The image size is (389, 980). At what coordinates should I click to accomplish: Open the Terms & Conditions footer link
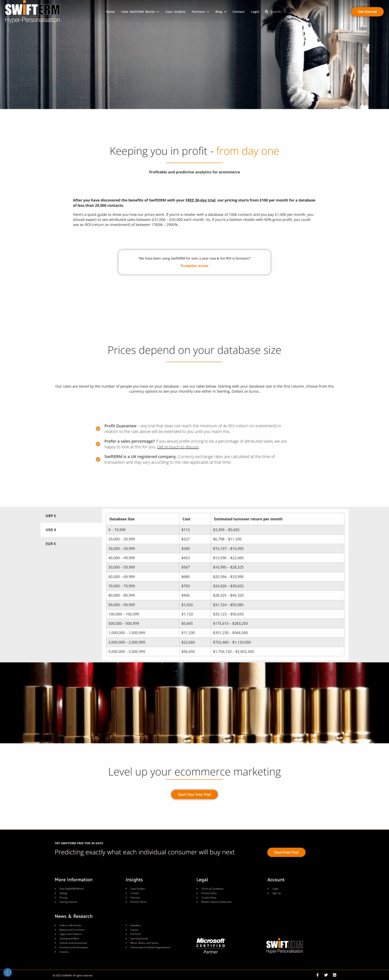coord(212,889)
